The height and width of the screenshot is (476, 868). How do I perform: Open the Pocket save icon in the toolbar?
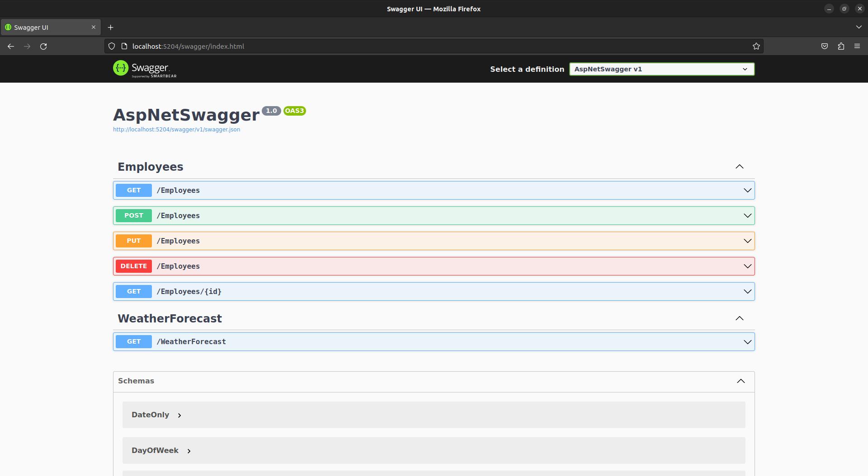[825, 46]
